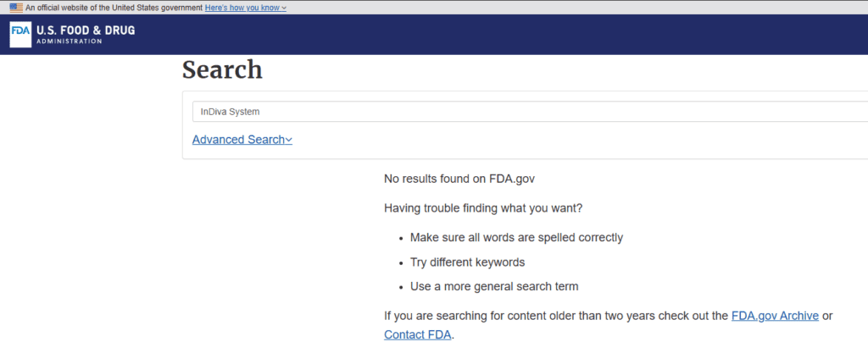Click 'An official website of the United States government'
This screenshot has height=353, width=868.
coord(114,8)
